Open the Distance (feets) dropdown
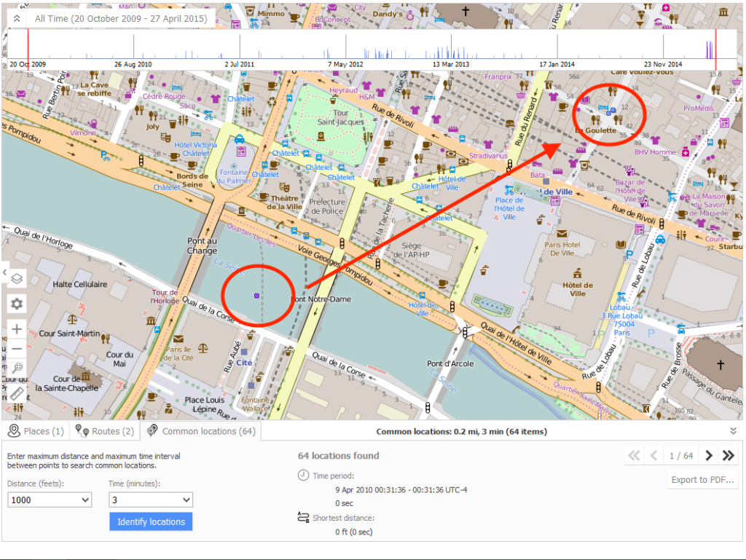Viewport: 746px width, 560px height. 50,500
